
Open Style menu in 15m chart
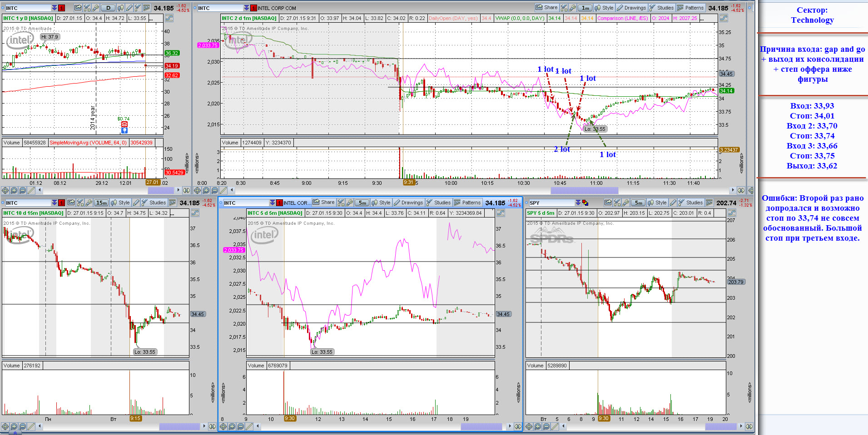pyautogui.click(x=120, y=203)
